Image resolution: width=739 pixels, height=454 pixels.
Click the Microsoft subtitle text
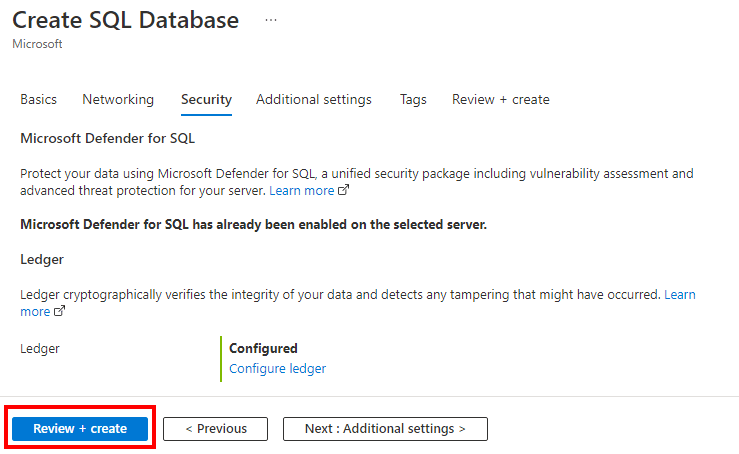click(37, 44)
